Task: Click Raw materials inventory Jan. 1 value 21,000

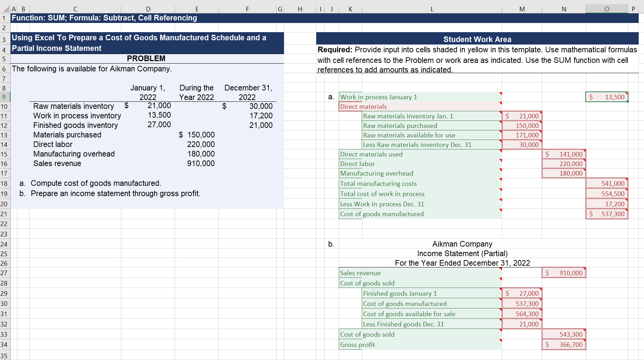Action: tap(522, 116)
